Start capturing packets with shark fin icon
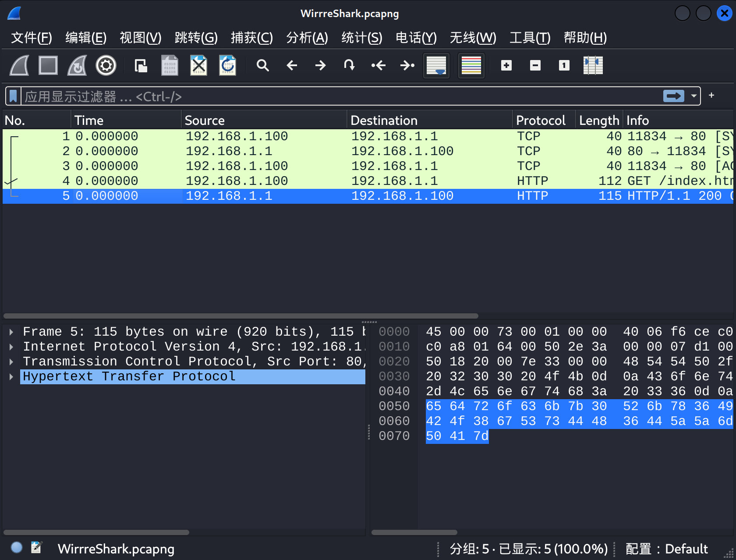 [20, 66]
